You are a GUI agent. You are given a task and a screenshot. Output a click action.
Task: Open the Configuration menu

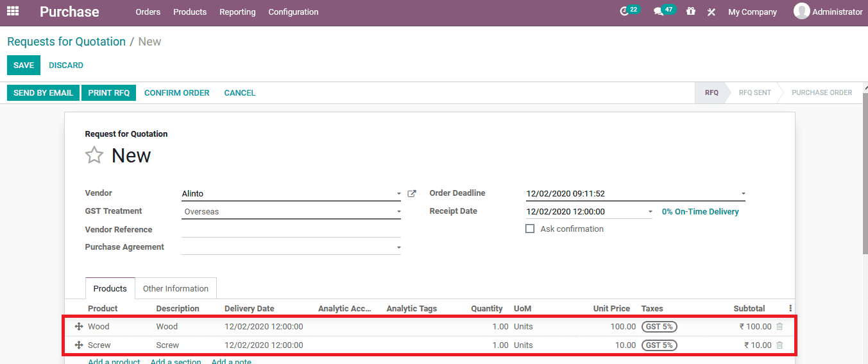293,12
